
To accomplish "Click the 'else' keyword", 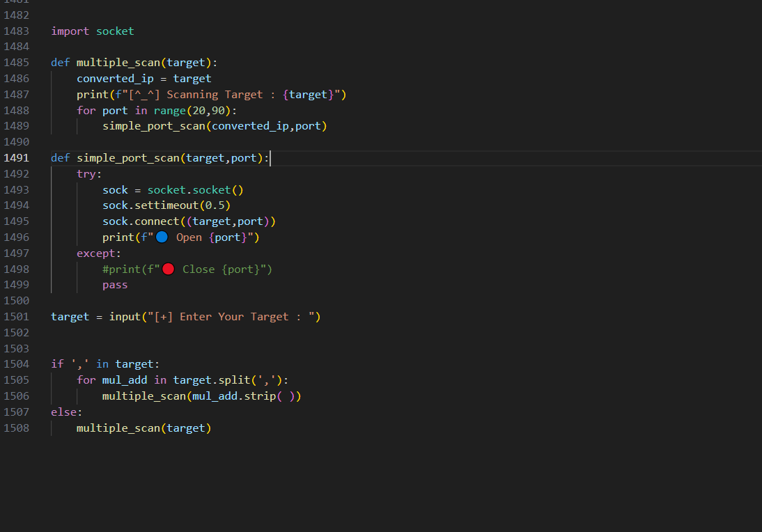I will [x=63, y=412].
